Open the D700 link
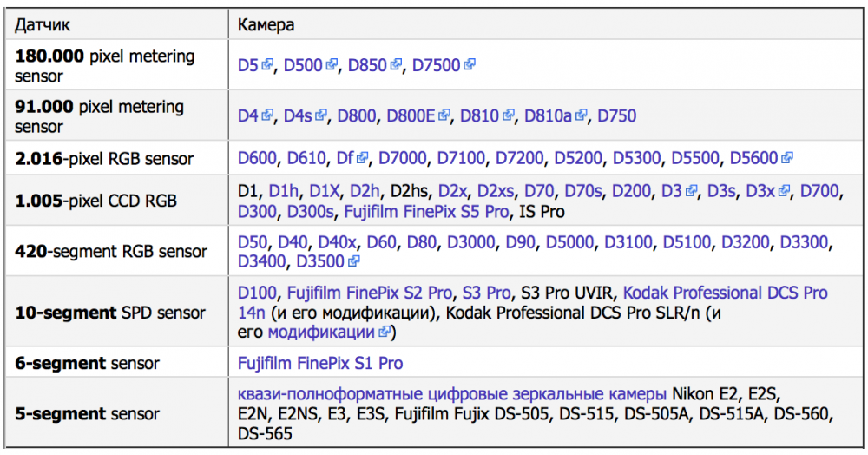Image resolution: width=868 pixels, height=455 pixels. (820, 192)
